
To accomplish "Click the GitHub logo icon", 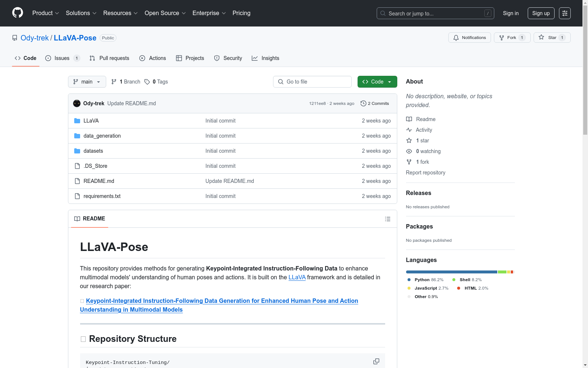I will point(18,13).
